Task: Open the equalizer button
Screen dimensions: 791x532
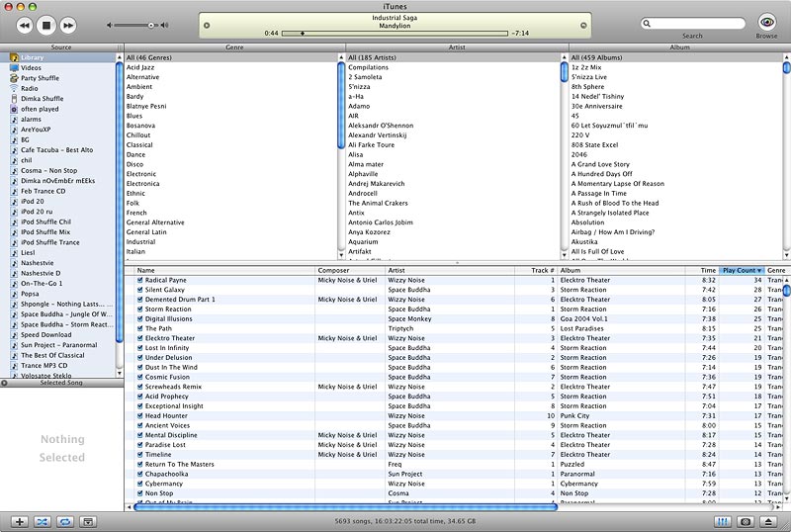Action: tap(723, 522)
